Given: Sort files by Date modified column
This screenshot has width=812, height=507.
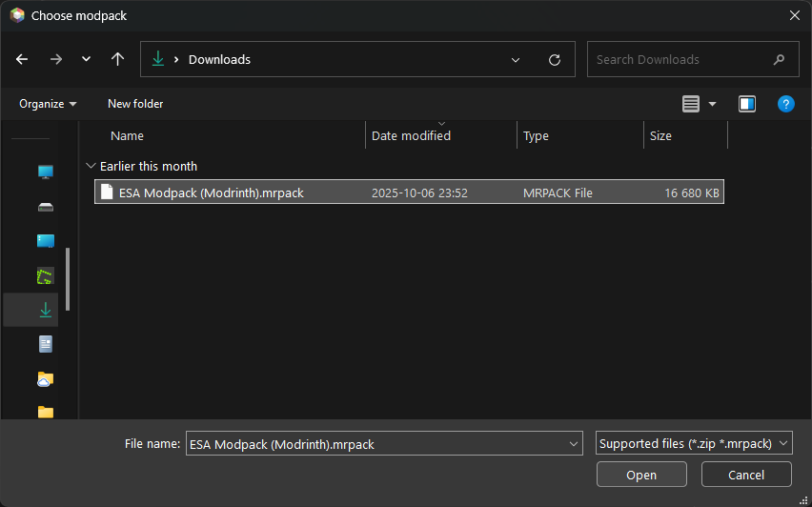Looking at the screenshot, I should (411, 136).
